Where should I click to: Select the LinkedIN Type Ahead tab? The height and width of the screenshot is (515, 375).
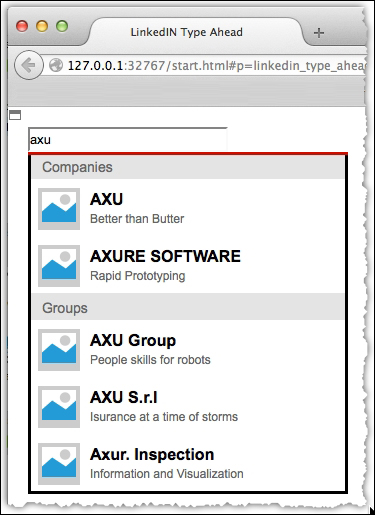[x=196, y=32]
